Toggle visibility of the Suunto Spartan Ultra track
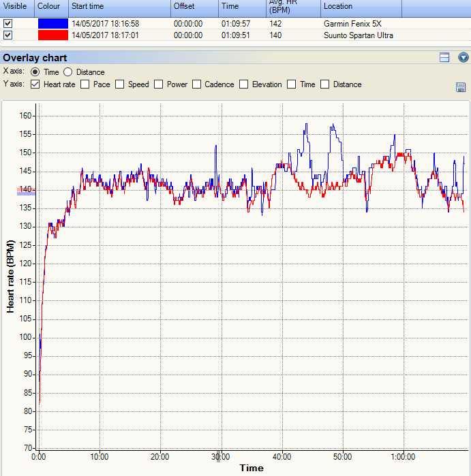 pos(8,35)
